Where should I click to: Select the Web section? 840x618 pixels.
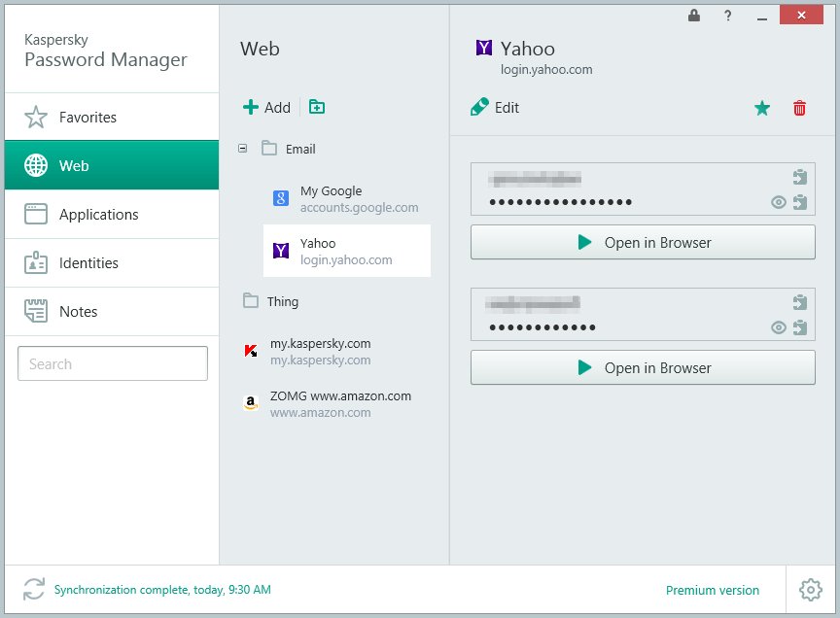(112, 165)
